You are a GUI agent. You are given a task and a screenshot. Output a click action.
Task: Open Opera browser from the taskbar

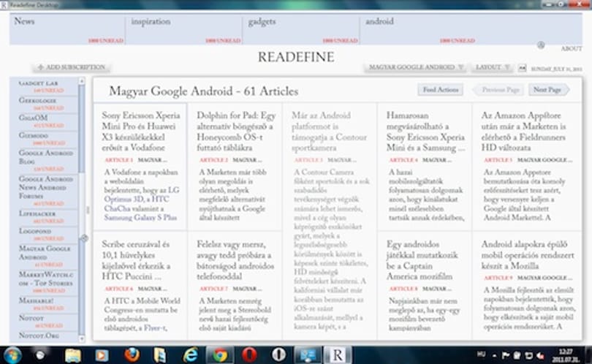click(249, 355)
